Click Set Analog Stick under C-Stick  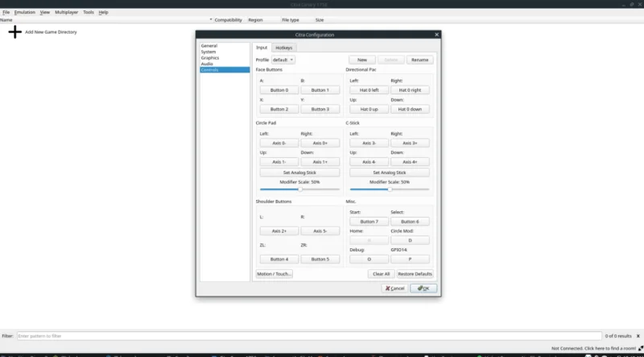[x=390, y=172]
